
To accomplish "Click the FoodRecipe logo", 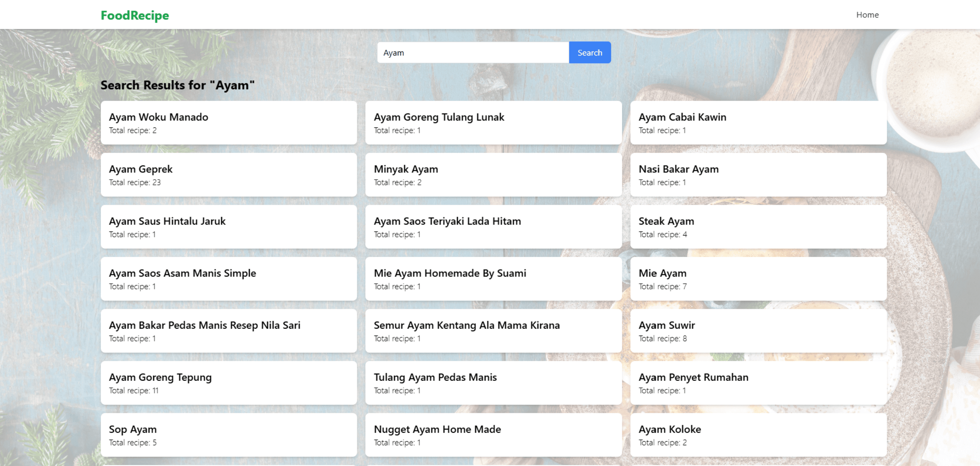I will pyautogui.click(x=135, y=15).
